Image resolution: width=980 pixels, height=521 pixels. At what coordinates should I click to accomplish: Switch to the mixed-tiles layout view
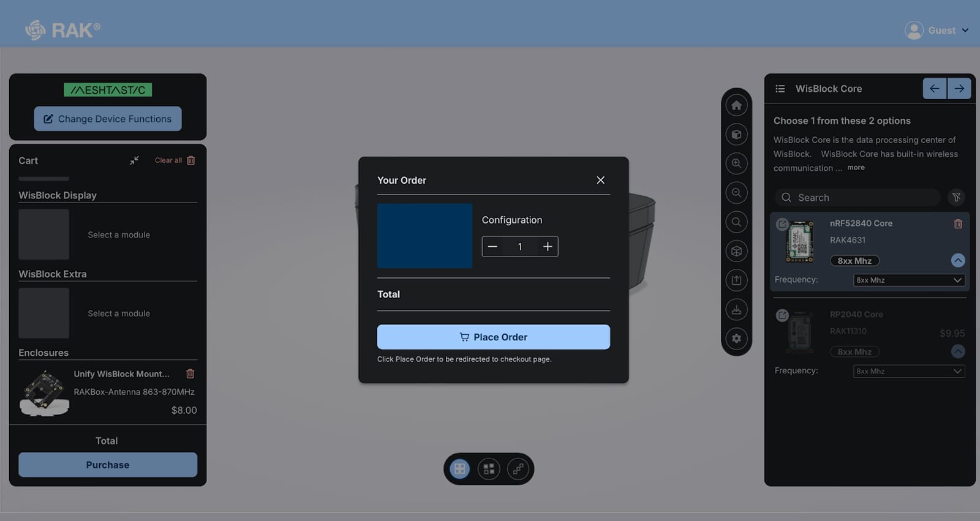pyautogui.click(x=489, y=469)
